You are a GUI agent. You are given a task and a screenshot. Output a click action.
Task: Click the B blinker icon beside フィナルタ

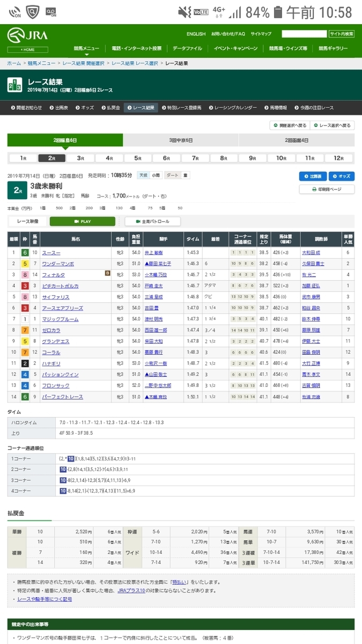pyautogui.click(x=107, y=274)
